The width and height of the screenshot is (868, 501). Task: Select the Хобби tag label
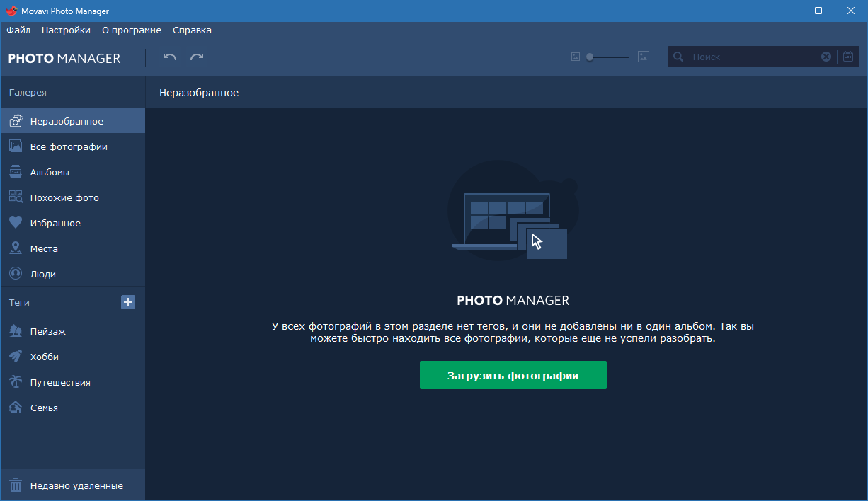coord(45,357)
